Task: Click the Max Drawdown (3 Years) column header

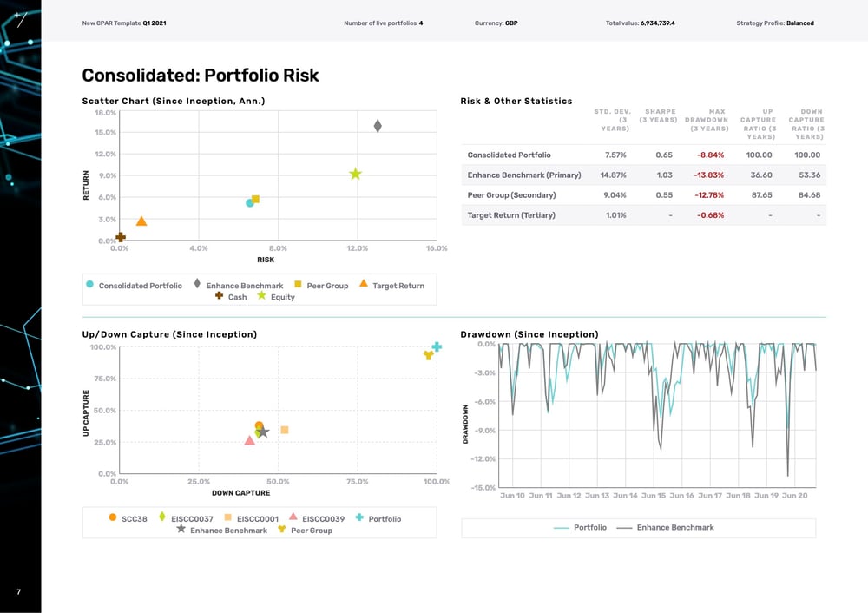Action: tap(707, 120)
